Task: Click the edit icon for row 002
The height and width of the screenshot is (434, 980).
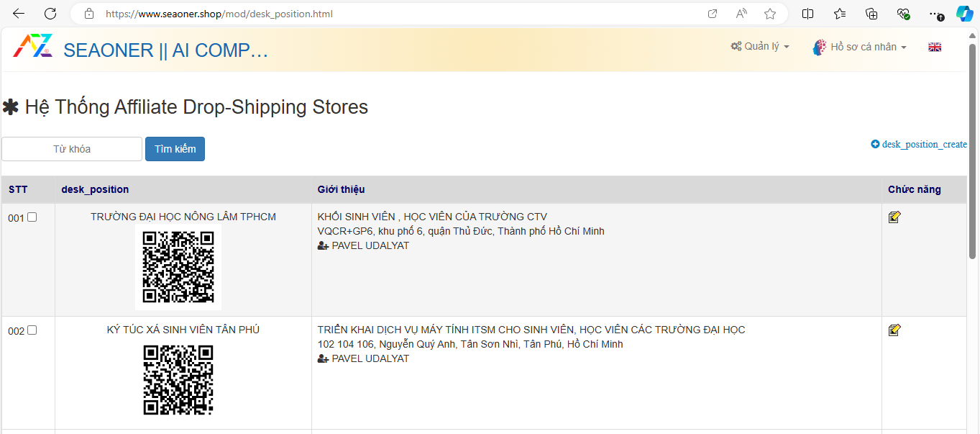Action: 894,330
